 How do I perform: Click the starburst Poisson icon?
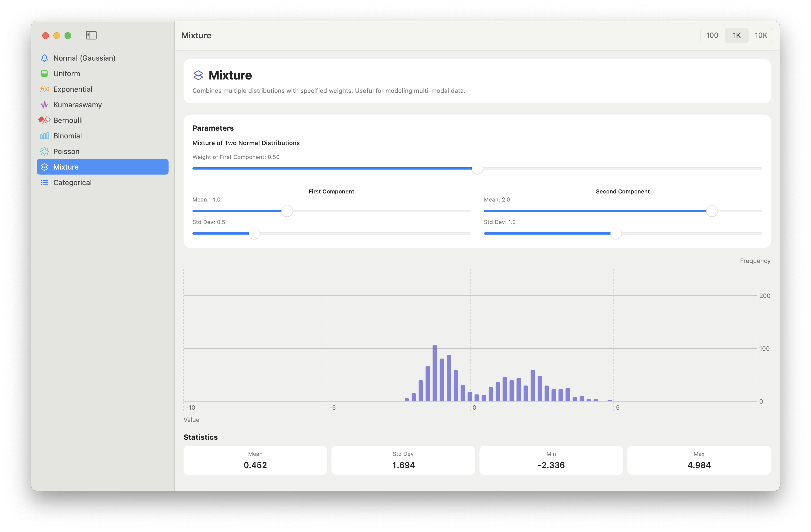click(44, 151)
